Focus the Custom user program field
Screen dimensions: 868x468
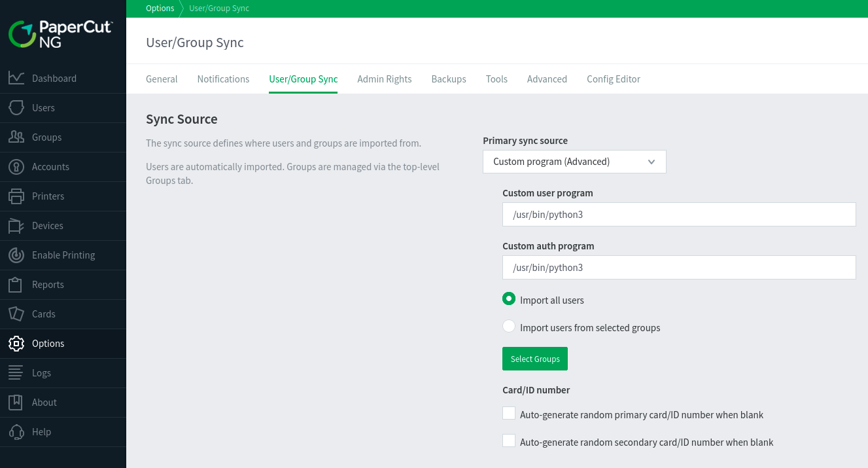tap(678, 215)
